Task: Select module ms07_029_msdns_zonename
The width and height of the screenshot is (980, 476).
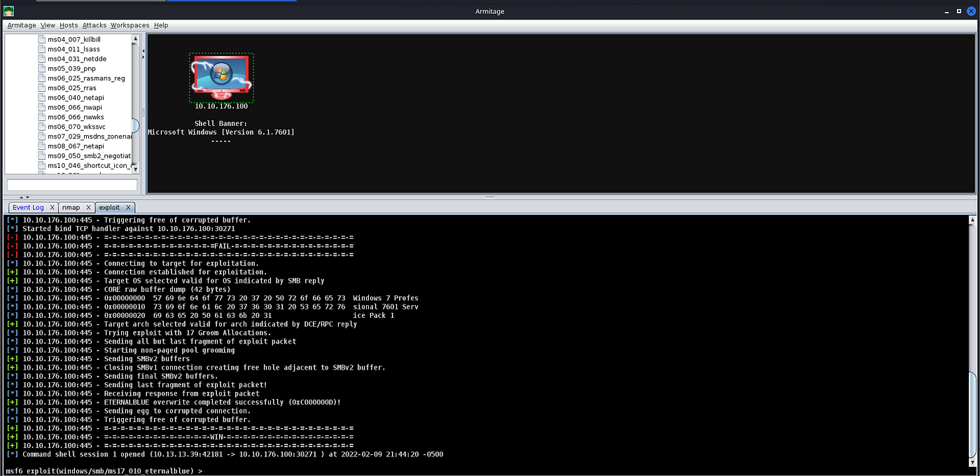Action: click(x=90, y=136)
